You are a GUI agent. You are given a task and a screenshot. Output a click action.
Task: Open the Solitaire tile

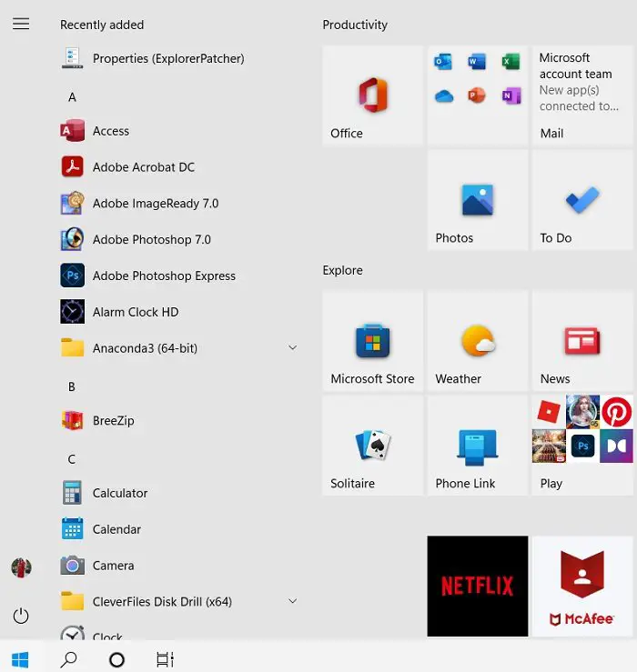click(372, 446)
